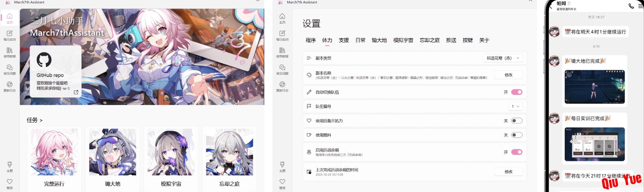The image size is (644, 192).
Task: Open 主页 in the home window sidebar
Action: (x=9, y=18)
